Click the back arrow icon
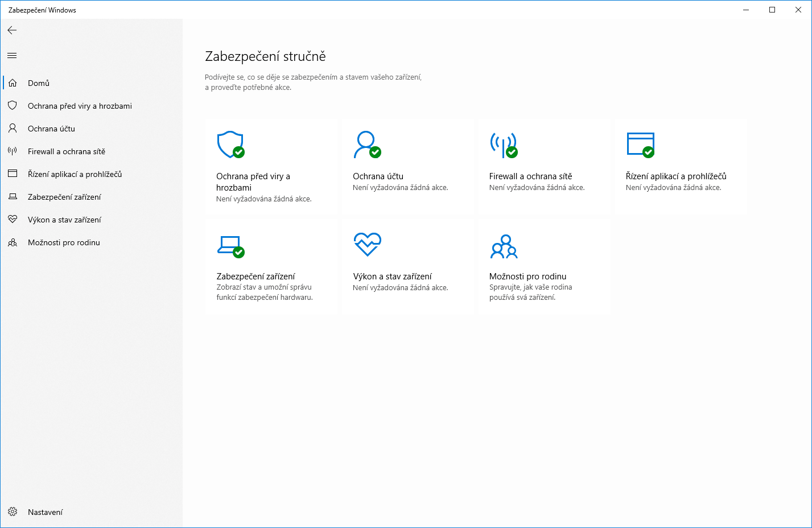 [x=12, y=30]
